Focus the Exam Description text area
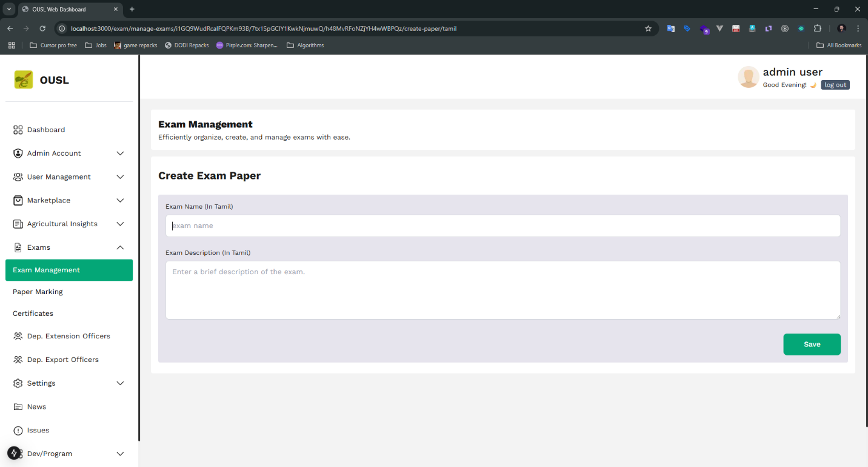The width and height of the screenshot is (868, 467). point(502,290)
